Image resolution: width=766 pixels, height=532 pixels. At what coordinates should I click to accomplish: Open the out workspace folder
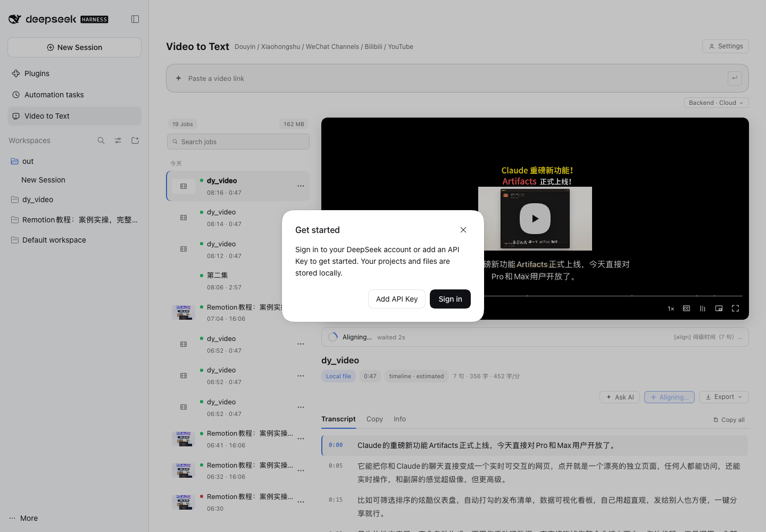pos(74,161)
